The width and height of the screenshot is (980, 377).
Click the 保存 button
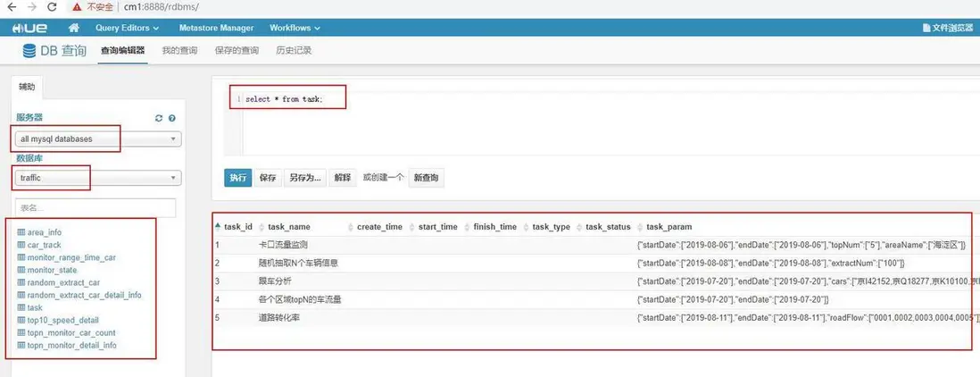(268, 178)
